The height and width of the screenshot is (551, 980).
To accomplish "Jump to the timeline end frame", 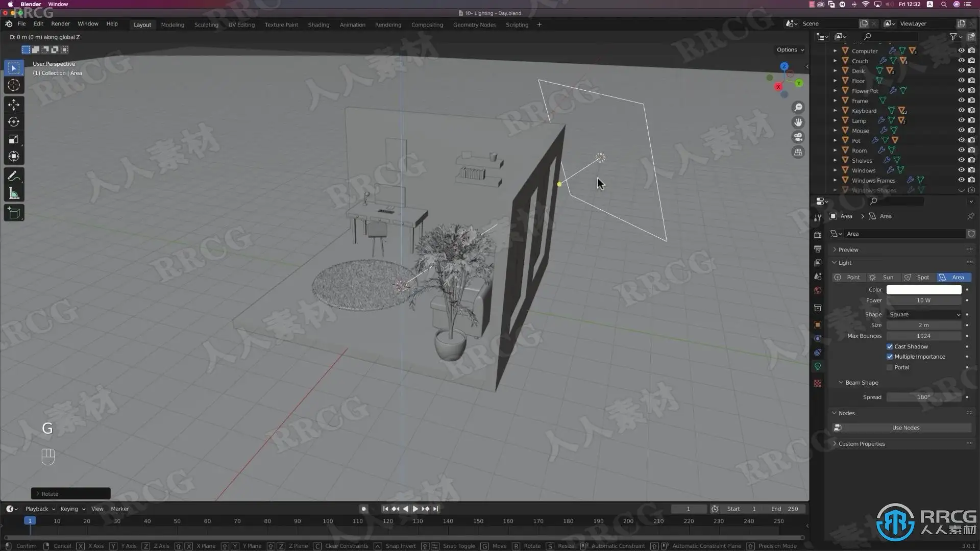I will coord(435,509).
